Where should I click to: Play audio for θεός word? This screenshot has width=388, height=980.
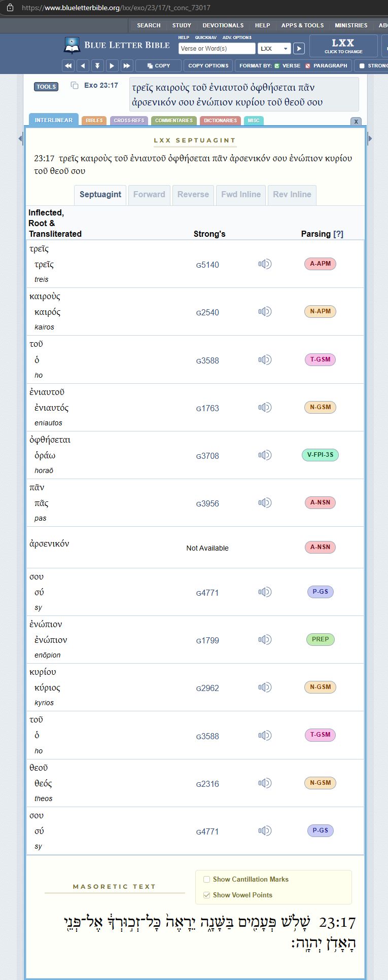(265, 783)
